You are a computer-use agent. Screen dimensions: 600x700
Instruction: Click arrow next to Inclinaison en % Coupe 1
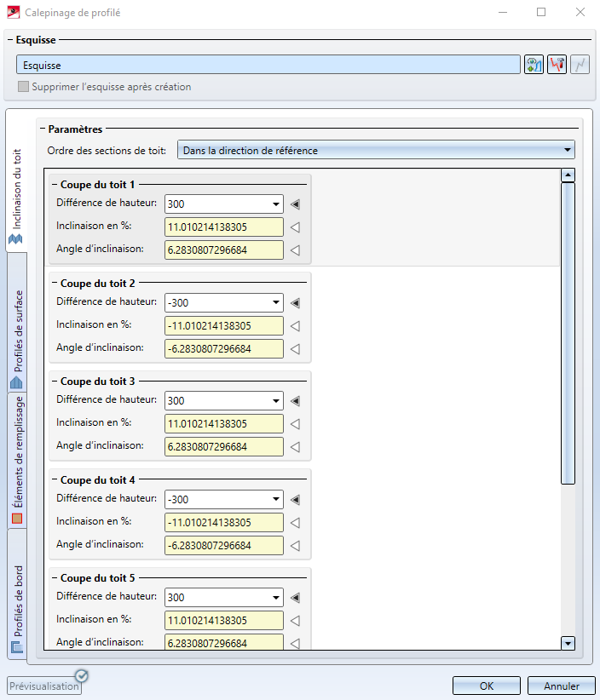click(x=295, y=227)
